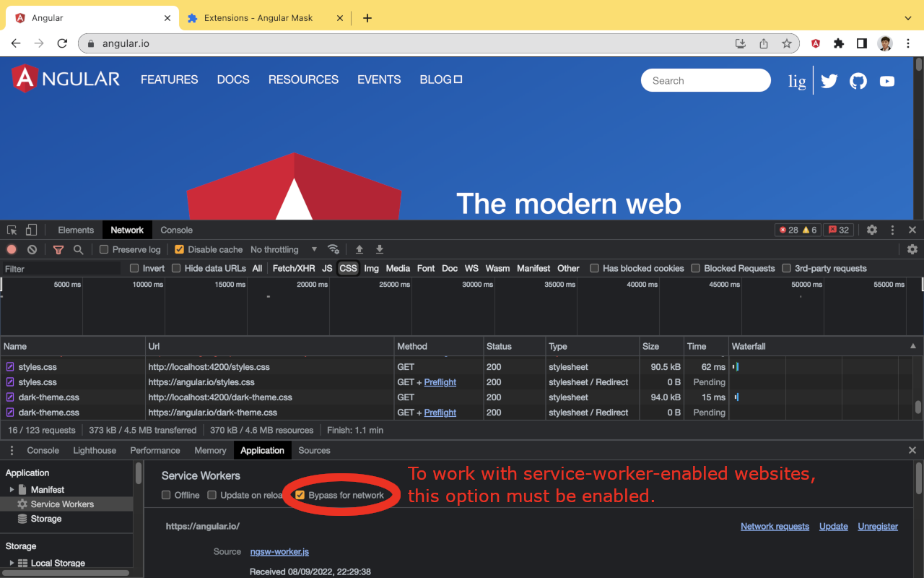Open the No throttling dropdown
This screenshot has width=924, height=578.
(284, 249)
